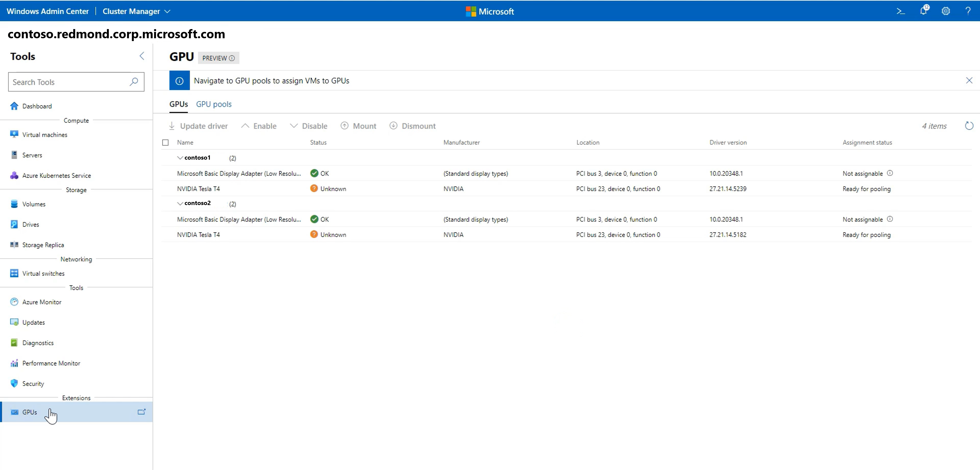Viewport: 980px width, 470px height.
Task: Select the NVIDIA Tesla T4 row under contoso1
Action: pyautogui.click(x=198, y=188)
